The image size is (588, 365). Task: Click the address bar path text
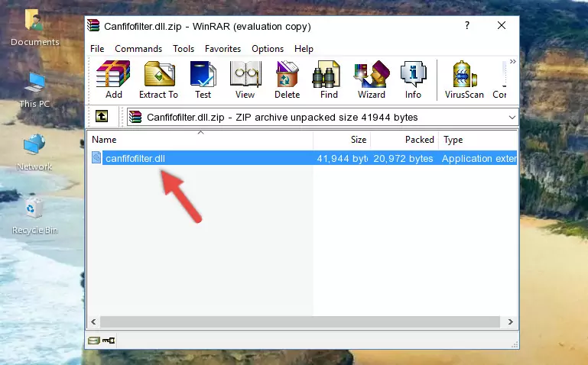pos(282,118)
